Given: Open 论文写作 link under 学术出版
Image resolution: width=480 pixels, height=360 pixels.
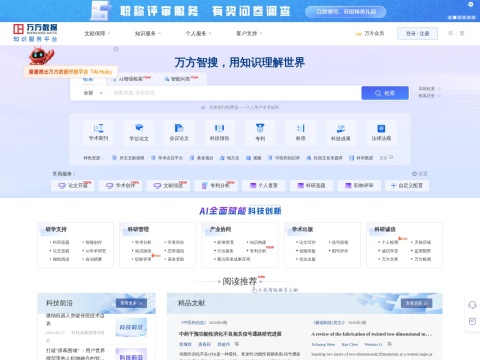Looking at the screenshot, I should pos(307,242).
